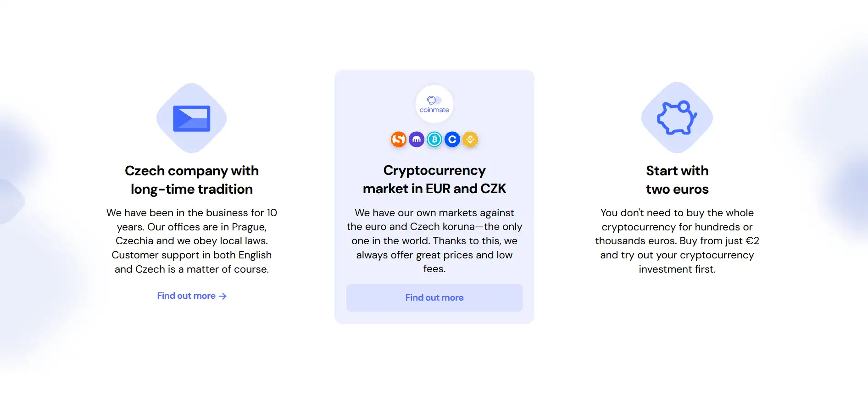Click the blue Coinbase C icon
The image size is (868, 397).
pyautogui.click(x=452, y=140)
